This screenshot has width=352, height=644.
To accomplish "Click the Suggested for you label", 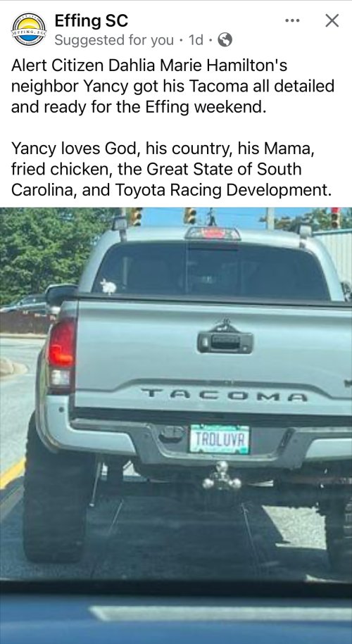I will tap(114, 40).
